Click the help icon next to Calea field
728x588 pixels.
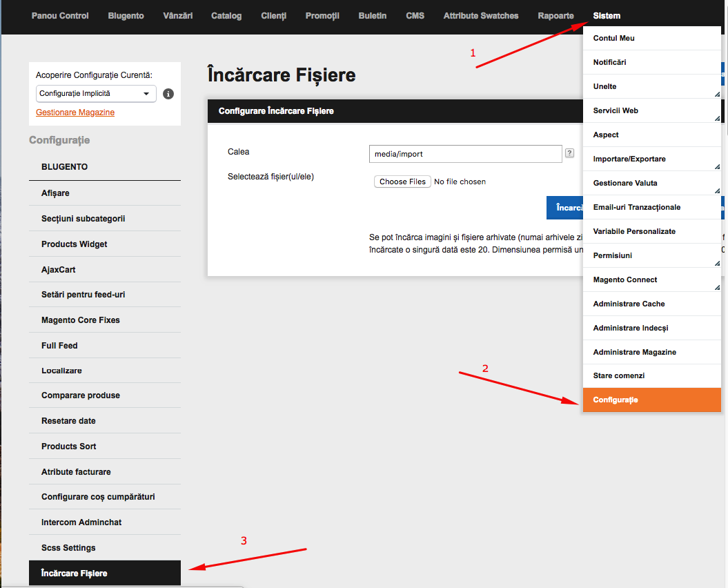[x=569, y=153]
